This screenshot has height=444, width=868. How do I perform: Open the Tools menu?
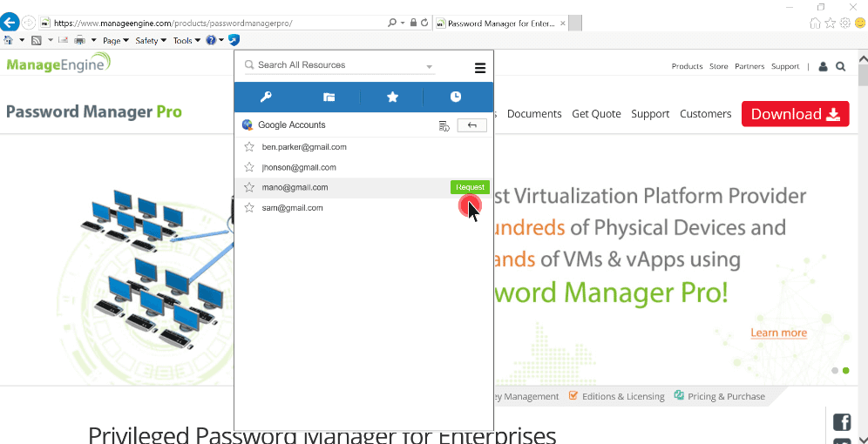pyautogui.click(x=186, y=40)
